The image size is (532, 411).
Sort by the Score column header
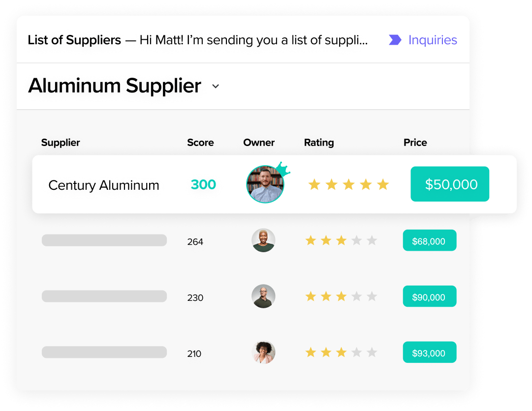[200, 142]
